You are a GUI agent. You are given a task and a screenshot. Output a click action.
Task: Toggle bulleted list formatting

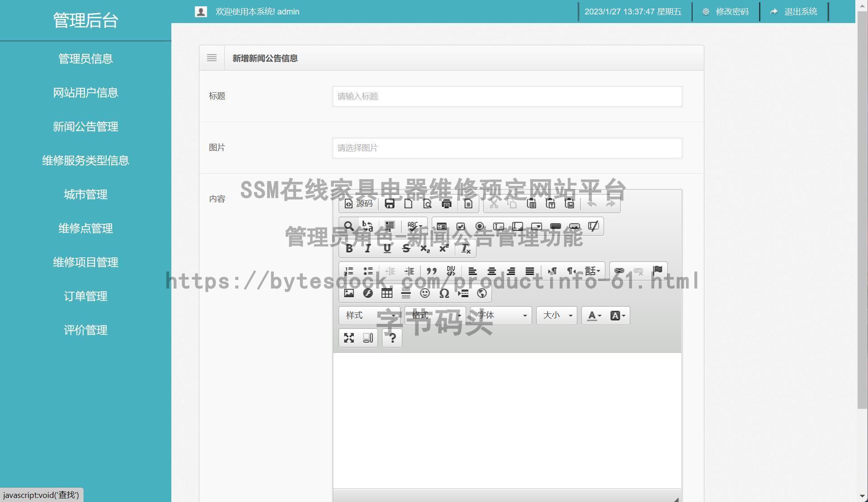pyautogui.click(x=368, y=271)
